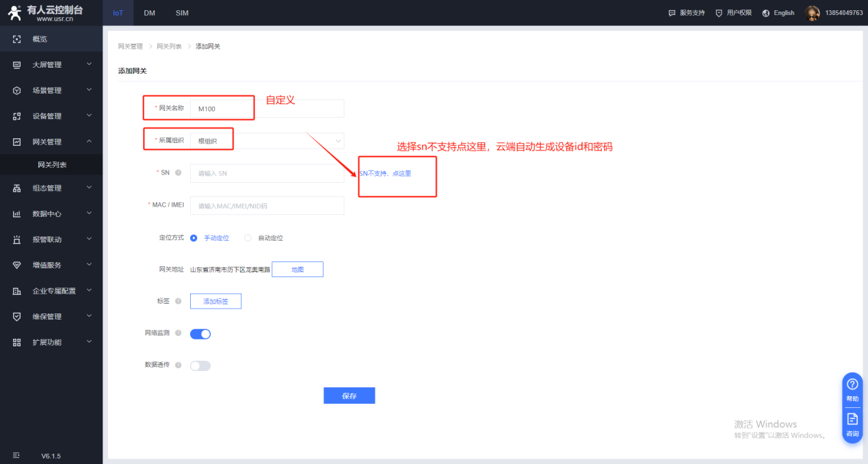868x464 pixels.
Task: Expand 场景管理 chevron
Action: 89,90
